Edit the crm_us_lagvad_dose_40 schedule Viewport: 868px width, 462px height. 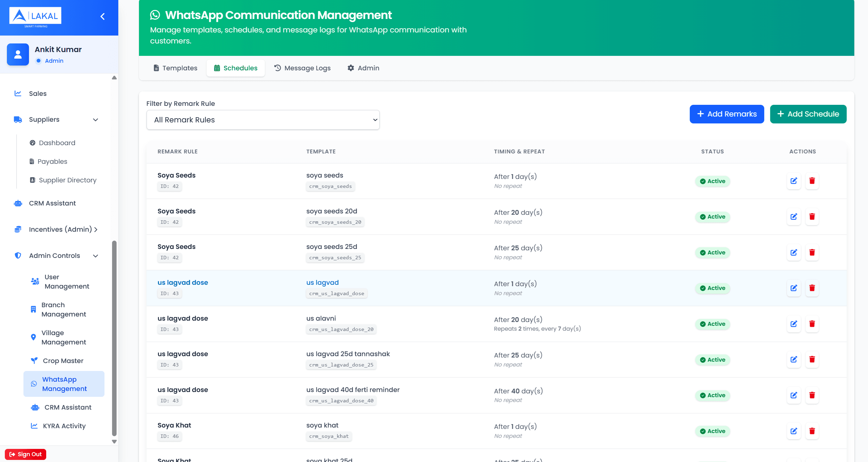point(794,395)
